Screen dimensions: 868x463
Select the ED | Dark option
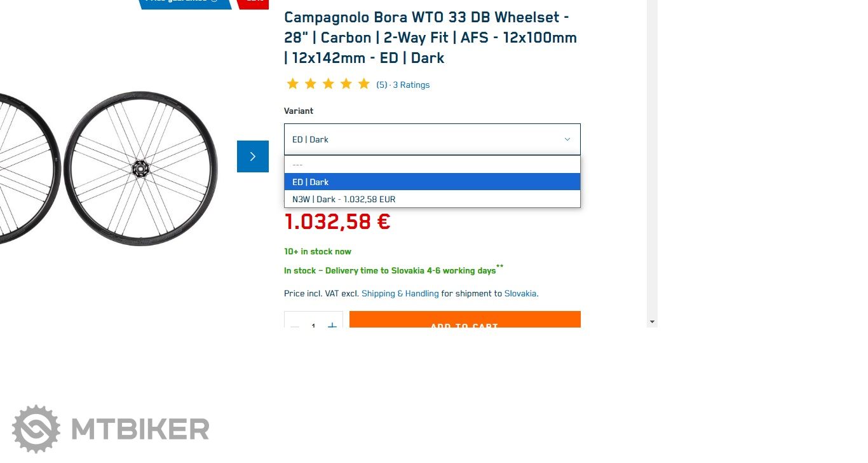432,182
